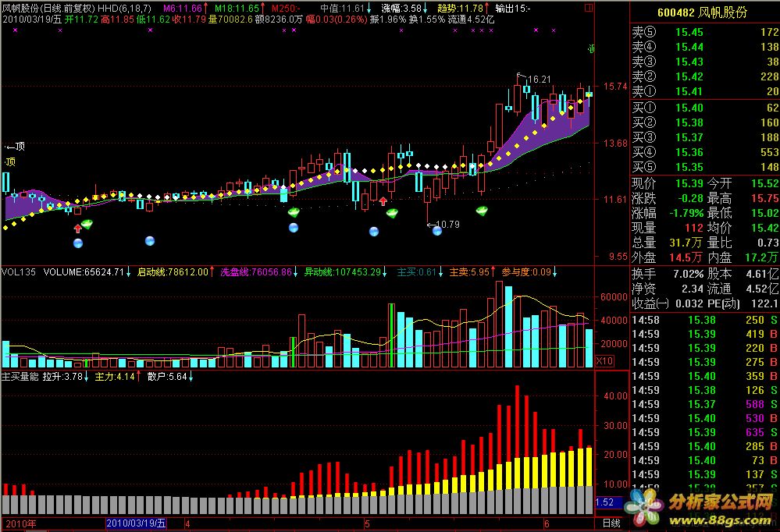The width and height of the screenshot is (780, 532).
Task: Click the blue ball marker beside 10.79 label
Action: (x=437, y=231)
